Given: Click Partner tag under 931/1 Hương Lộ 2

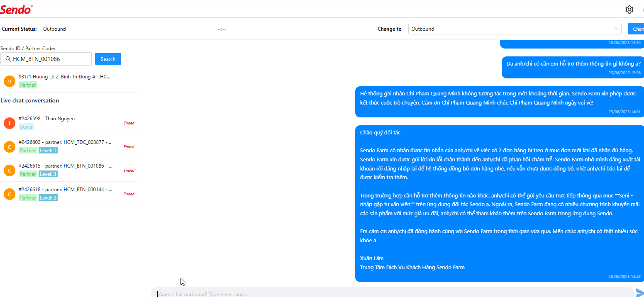Looking at the screenshot, I should coord(28,85).
